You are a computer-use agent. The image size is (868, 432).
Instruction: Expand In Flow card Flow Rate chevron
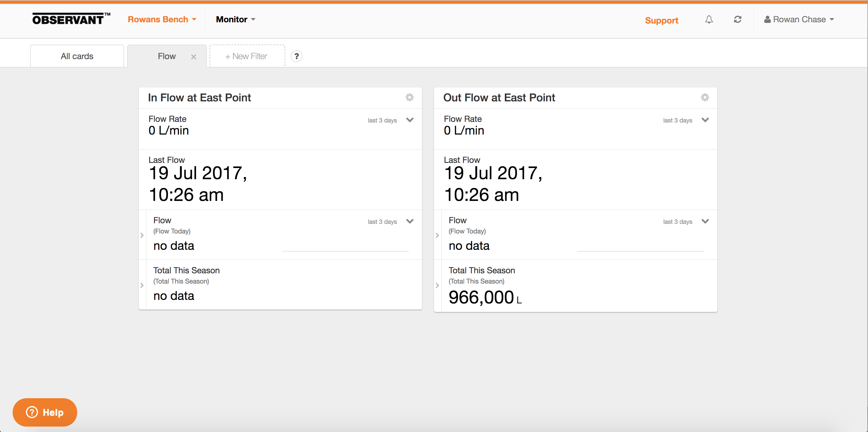click(x=410, y=120)
